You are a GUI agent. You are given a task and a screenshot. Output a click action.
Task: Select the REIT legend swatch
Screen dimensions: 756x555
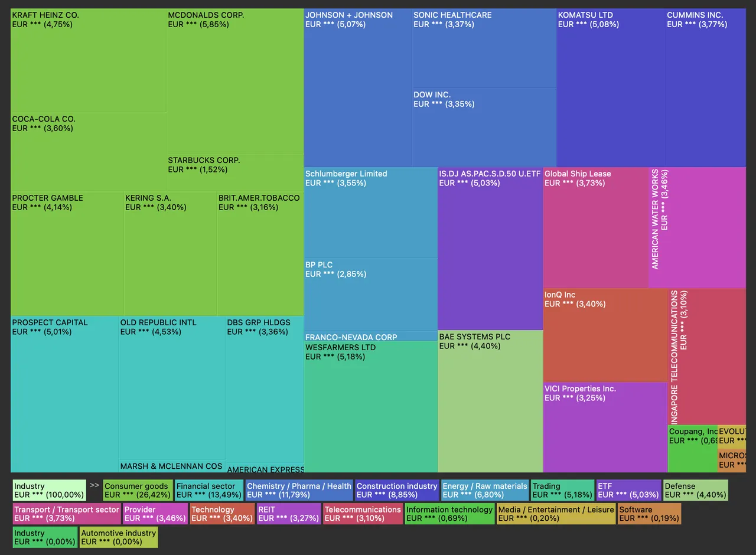point(289,514)
